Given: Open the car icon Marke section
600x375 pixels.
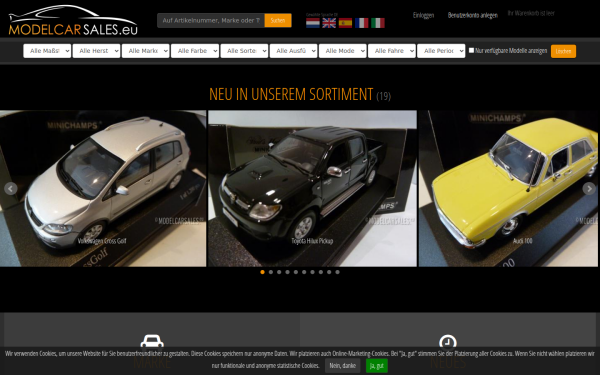Looking at the screenshot, I should pos(152,341).
